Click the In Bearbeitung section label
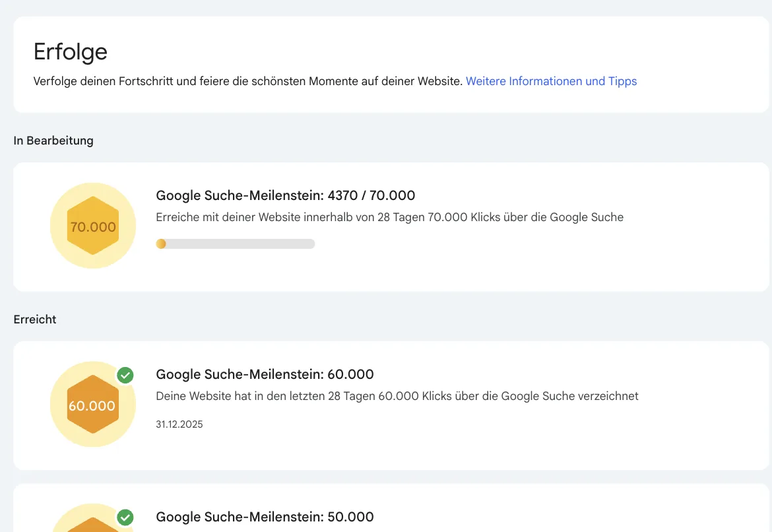 coord(53,141)
